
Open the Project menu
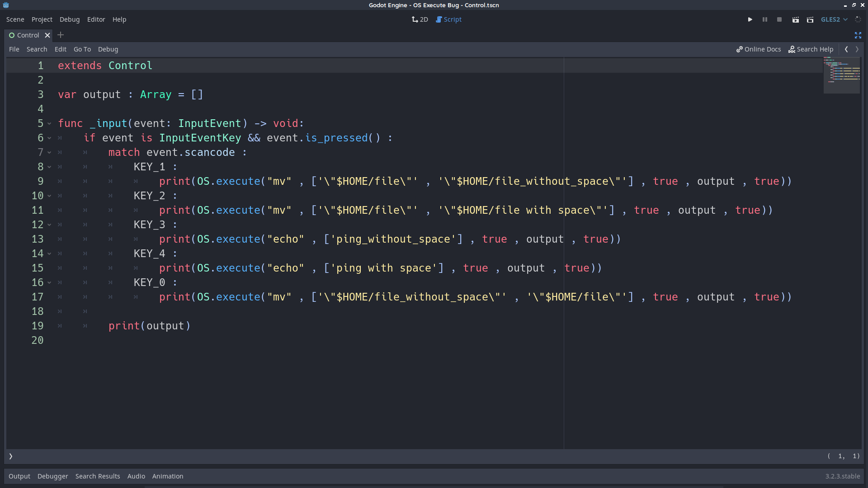click(x=42, y=19)
